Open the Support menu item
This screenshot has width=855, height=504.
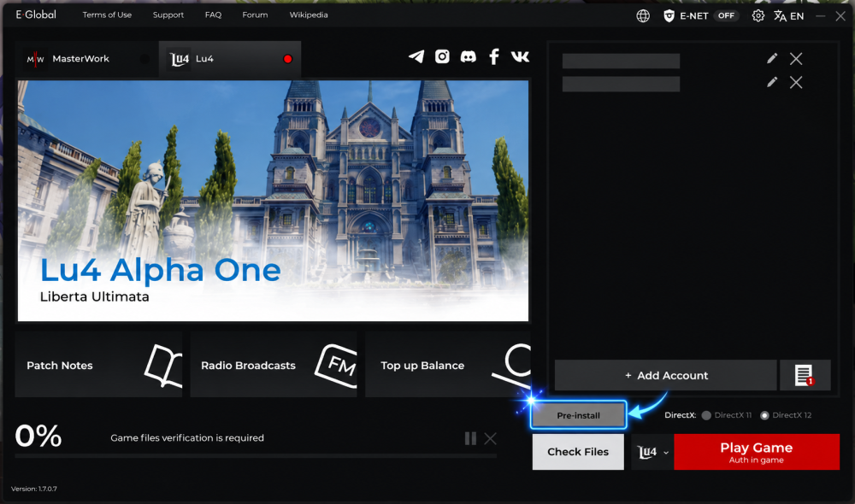coord(168,15)
